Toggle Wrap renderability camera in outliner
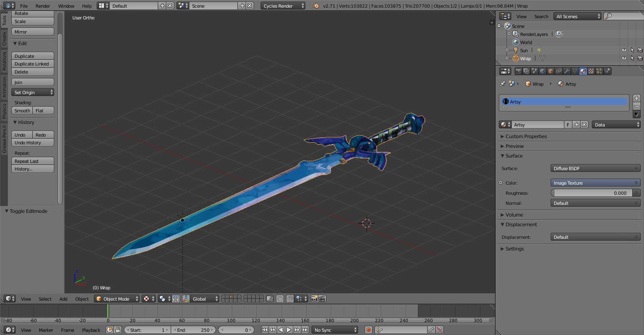The image size is (644, 335). [640, 59]
